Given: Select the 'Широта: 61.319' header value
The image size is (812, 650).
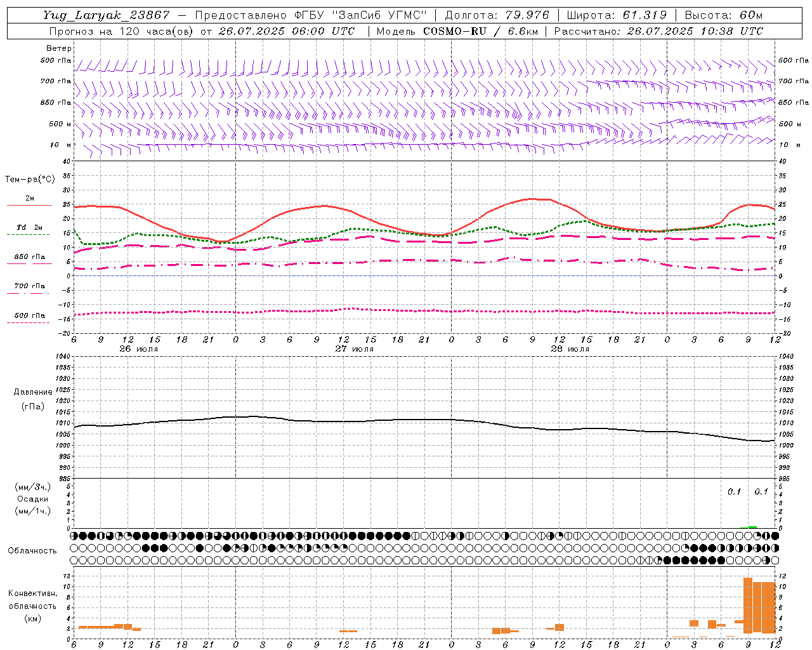Looking at the screenshot, I should [617, 15].
